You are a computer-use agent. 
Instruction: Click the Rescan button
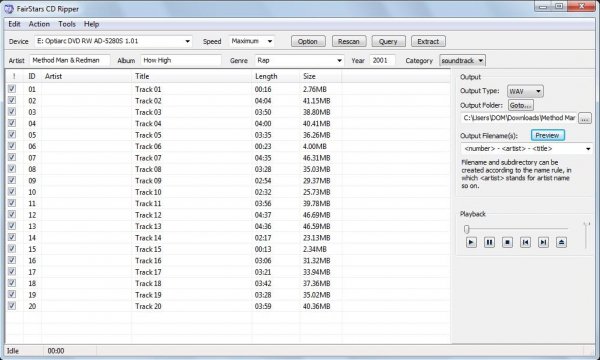(x=349, y=41)
